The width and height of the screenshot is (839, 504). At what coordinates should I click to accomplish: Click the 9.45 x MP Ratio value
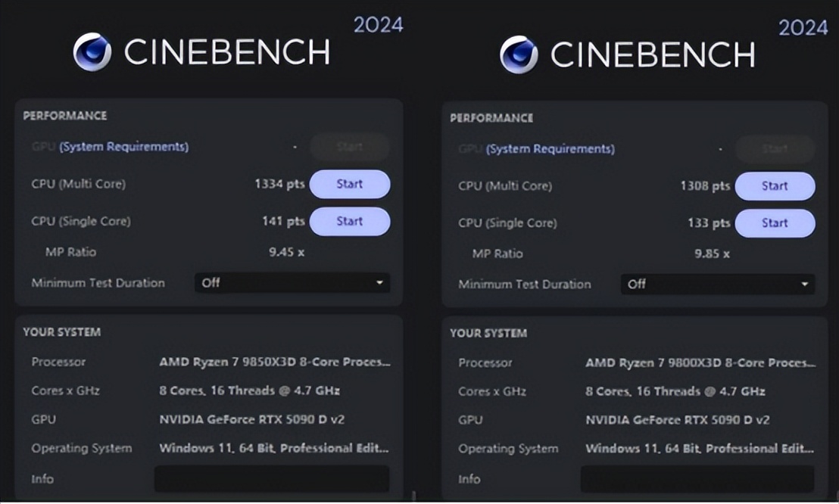[286, 252]
